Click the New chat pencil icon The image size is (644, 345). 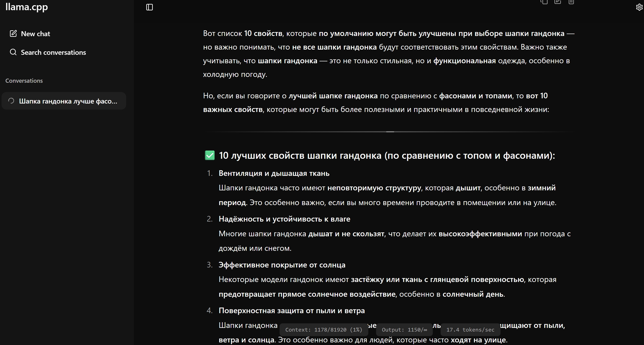point(13,34)
